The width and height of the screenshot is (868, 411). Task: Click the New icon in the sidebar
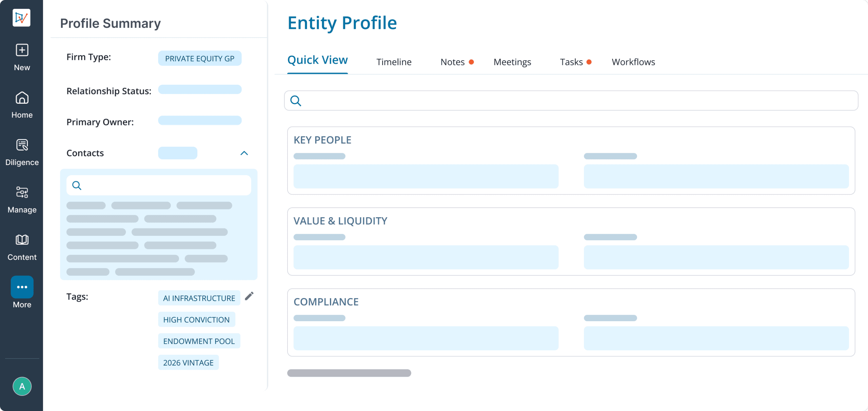coord(22,50)
